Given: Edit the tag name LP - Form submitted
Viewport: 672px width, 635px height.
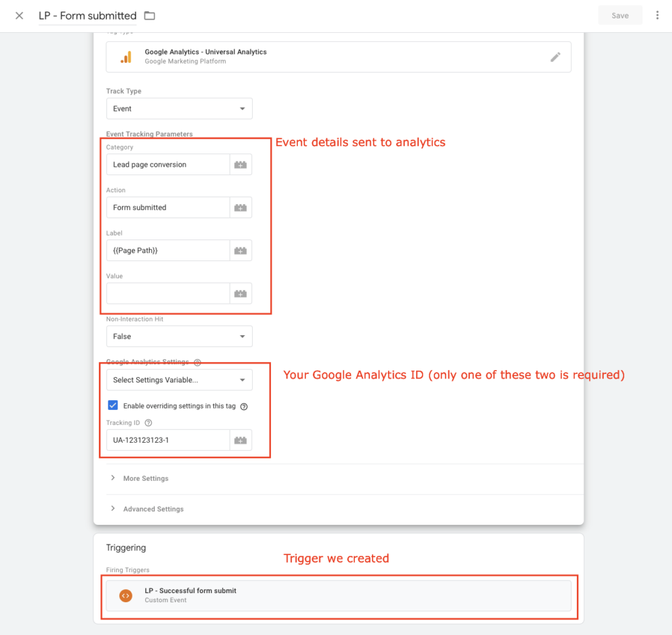Looking at the screenshot, I should pos(87,16).
